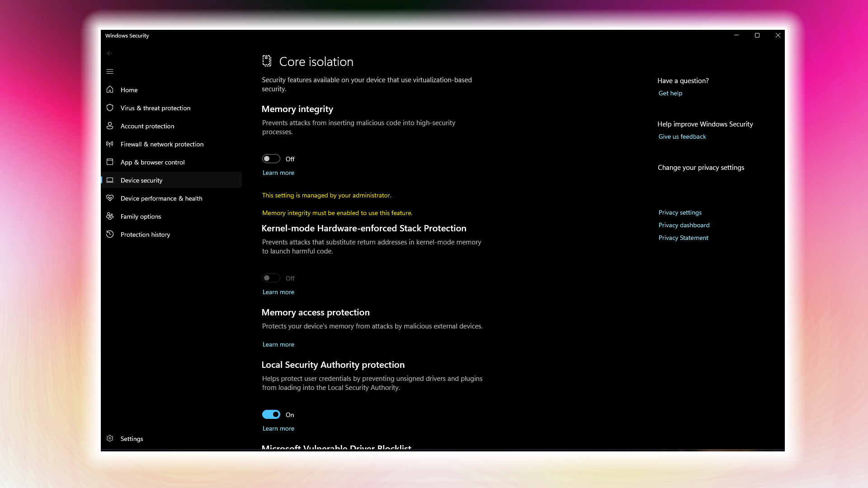The image size is (868, 488).
Task: Click the back arrow icon
Action: tap(110, 53)
